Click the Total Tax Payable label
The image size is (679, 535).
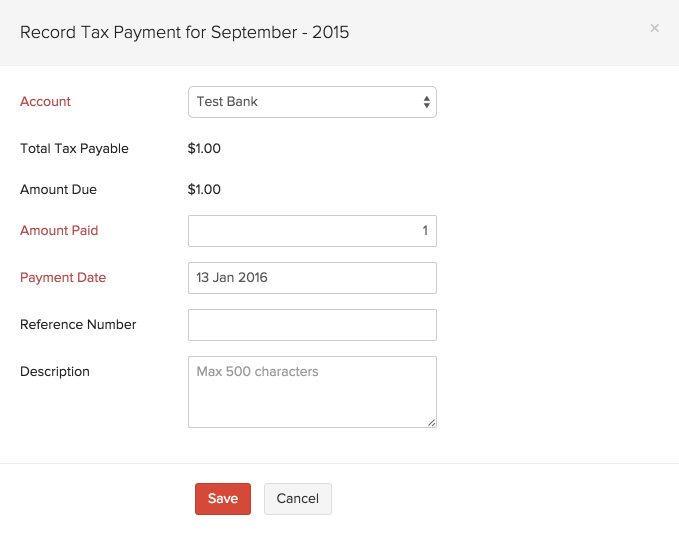pyautogui.click(x=74, y=149)
